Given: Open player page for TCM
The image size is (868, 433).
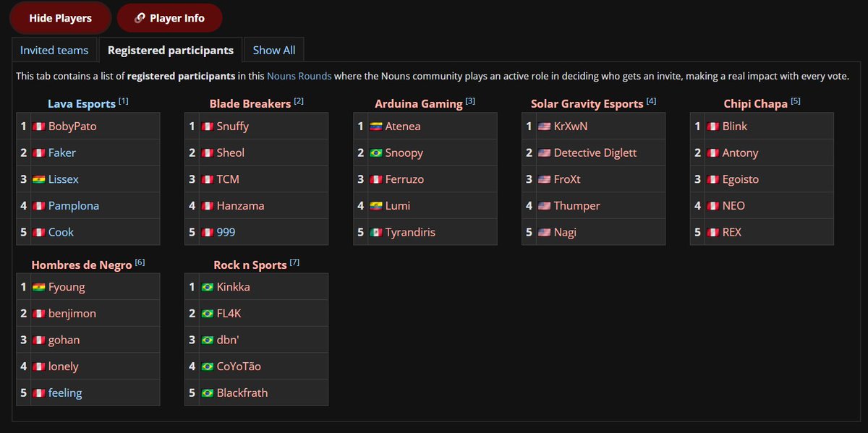Looking at the screenshot, I should (x=228, y=179).
